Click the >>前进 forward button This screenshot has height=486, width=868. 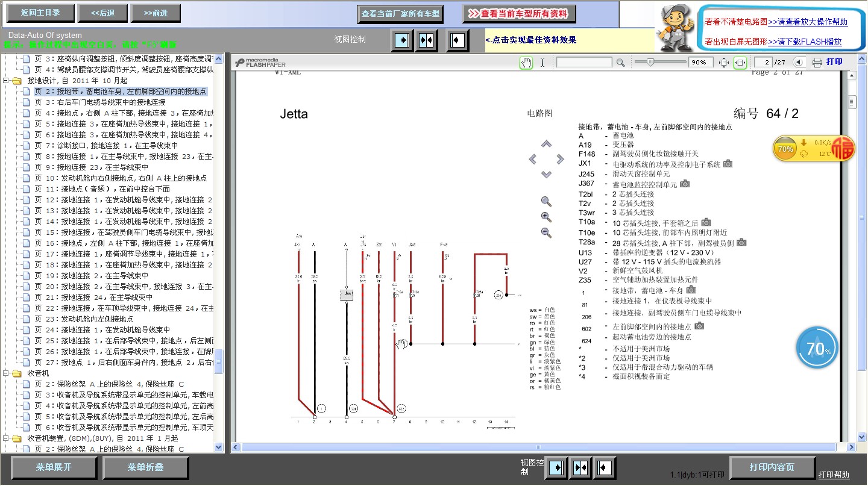[157, 13]
